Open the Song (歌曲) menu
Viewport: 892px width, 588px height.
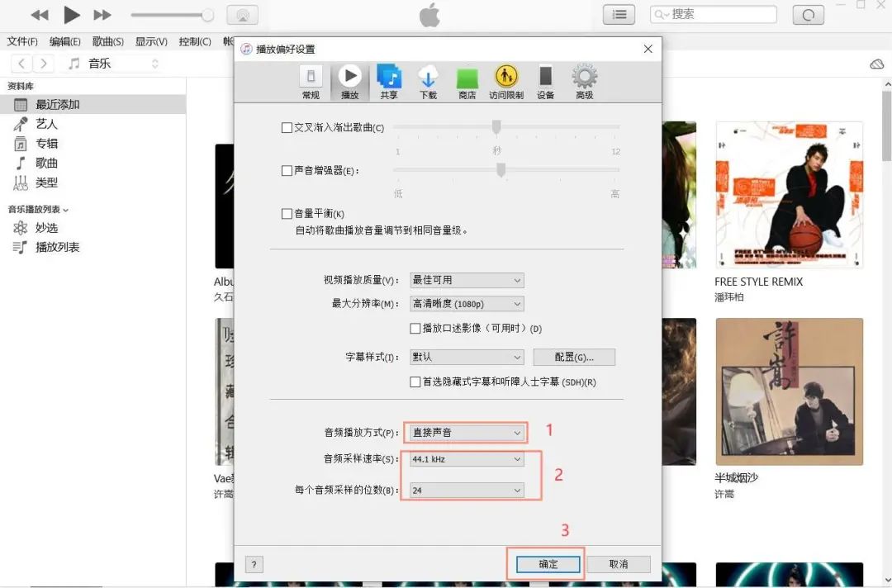[x=108, y=41]
